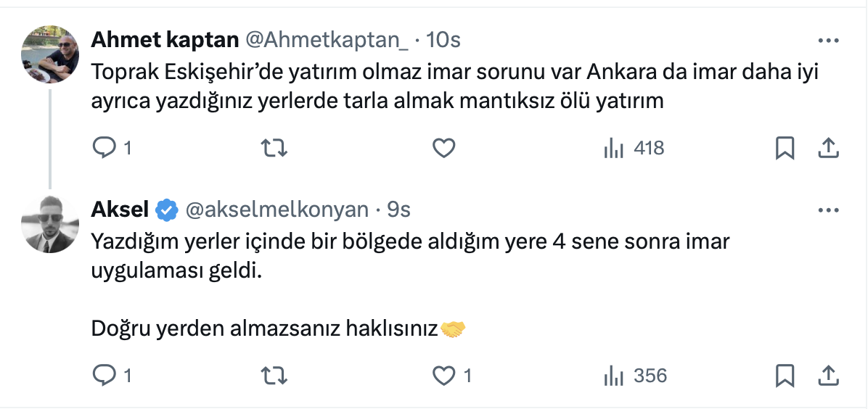Click Aksel's blue verified badge
Image resolution: width=868 pixels, height=409 pixels.
coord(168,210)
